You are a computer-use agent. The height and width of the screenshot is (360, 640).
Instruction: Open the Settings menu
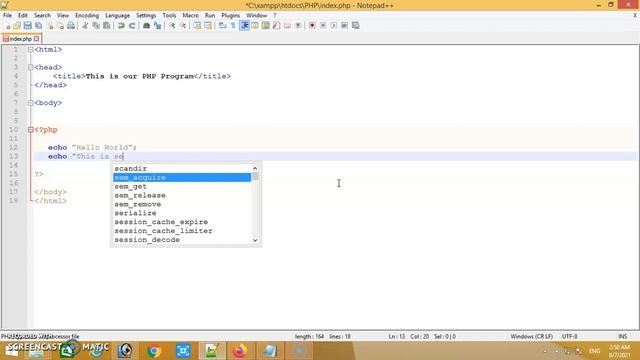(146, 16)
